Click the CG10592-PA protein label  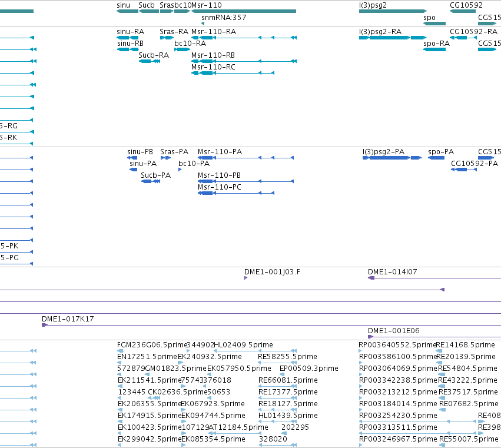tap(475, 164)
